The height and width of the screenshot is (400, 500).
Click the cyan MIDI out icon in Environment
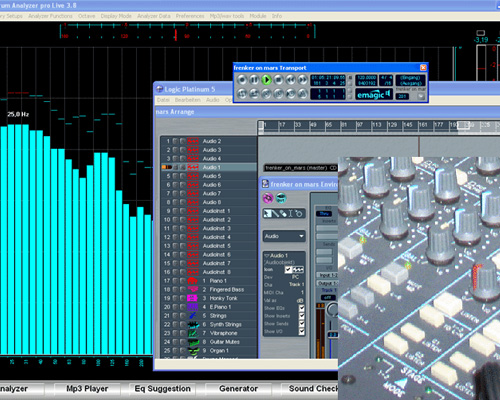pos(281,198)
